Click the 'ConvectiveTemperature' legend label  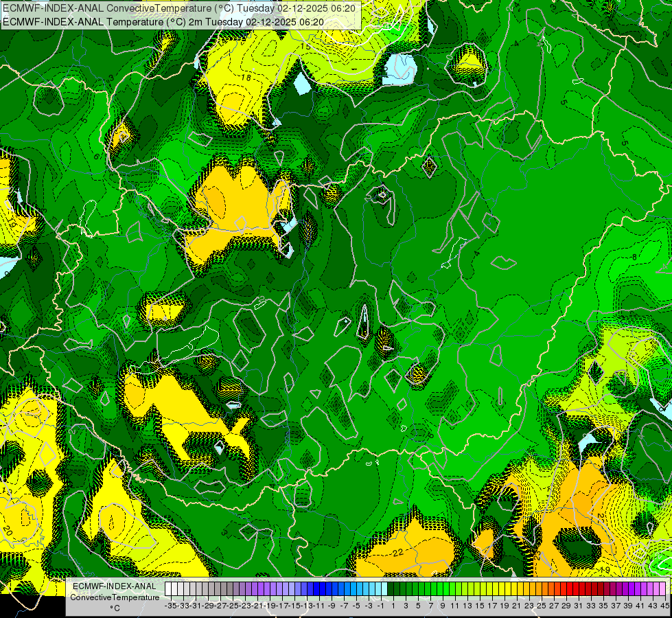click(115, 597)
